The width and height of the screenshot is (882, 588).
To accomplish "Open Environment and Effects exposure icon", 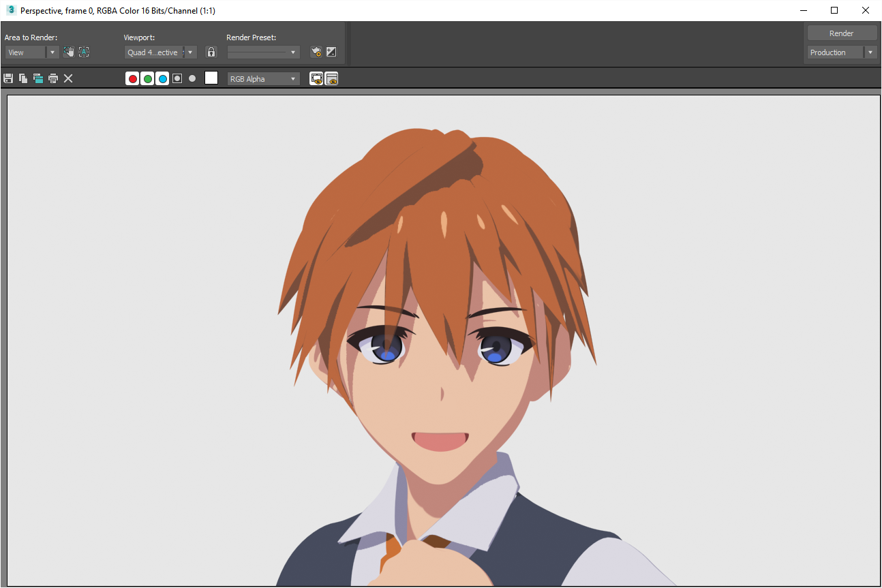I will [331, 52].
